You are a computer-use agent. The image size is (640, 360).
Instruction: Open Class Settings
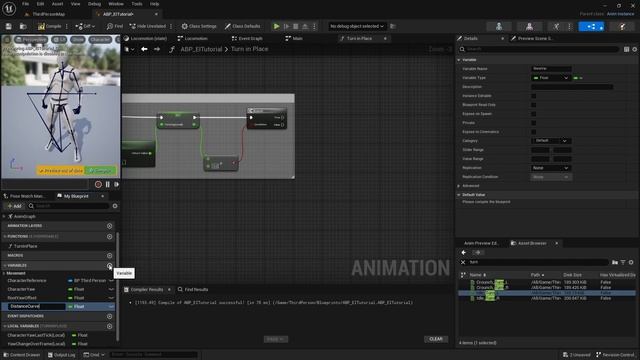point(199,26)
